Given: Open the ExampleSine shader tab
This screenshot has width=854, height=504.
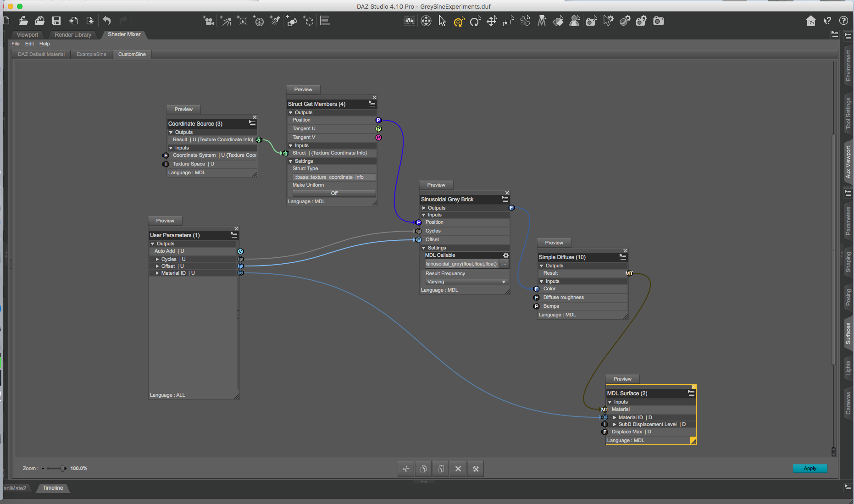Looking at the screenshot, I should tap(91, 54).
